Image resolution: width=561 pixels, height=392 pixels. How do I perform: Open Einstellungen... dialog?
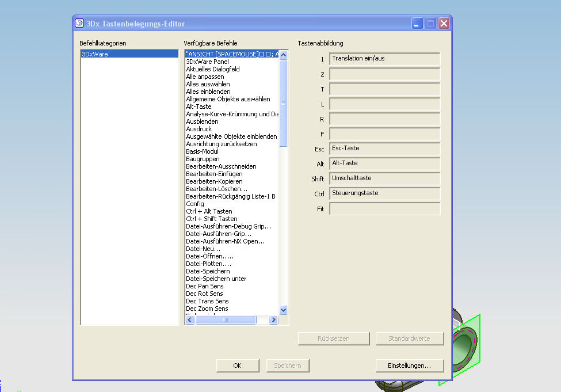tap(410, 366)
